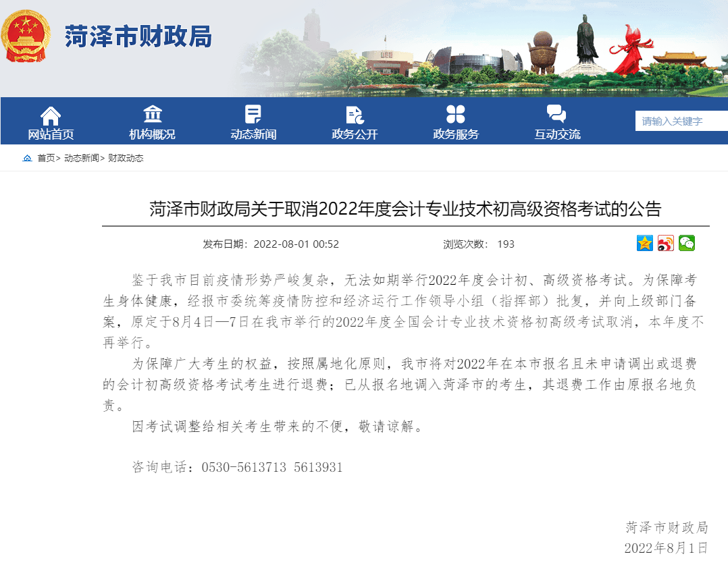The width and height of the screenshot is (728, 571).
Task: Click the small home icon in breadcrumb
Action: (x=27, y=159)
